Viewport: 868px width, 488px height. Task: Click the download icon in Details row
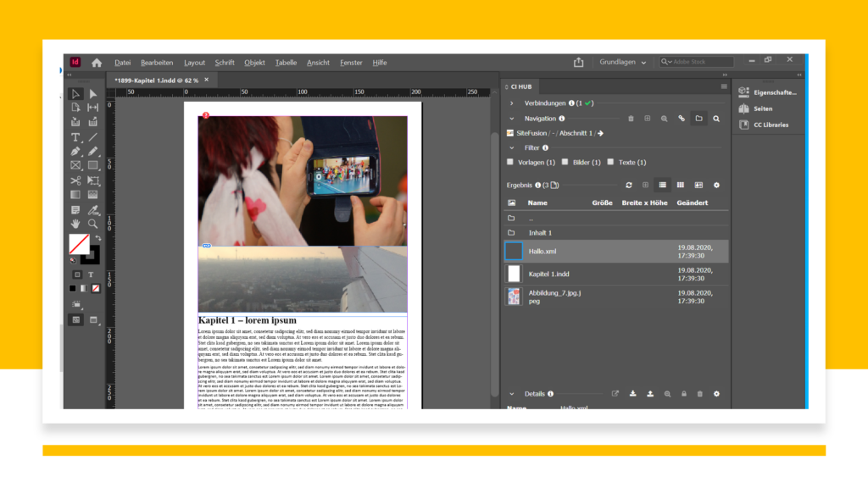632,394
